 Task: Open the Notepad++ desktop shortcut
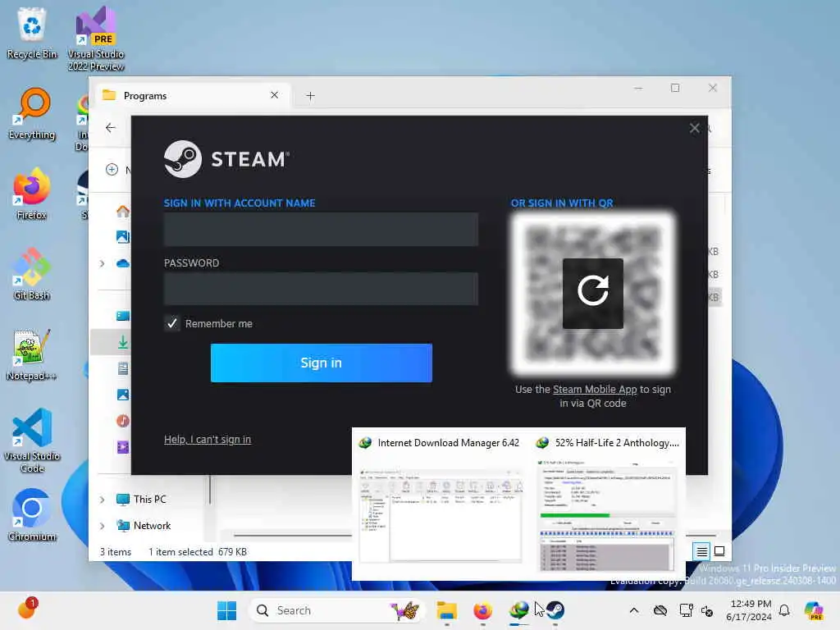32,354
